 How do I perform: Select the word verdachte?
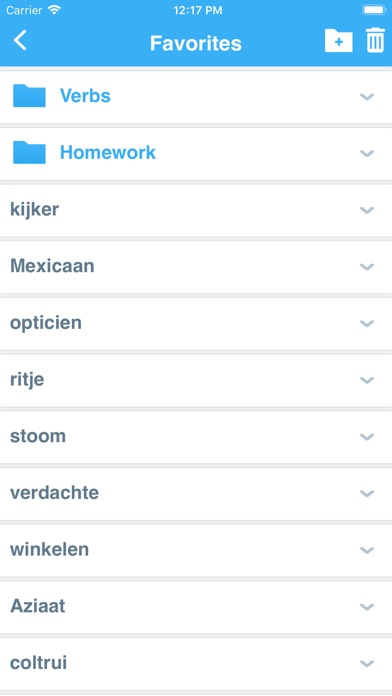point(55,493)
